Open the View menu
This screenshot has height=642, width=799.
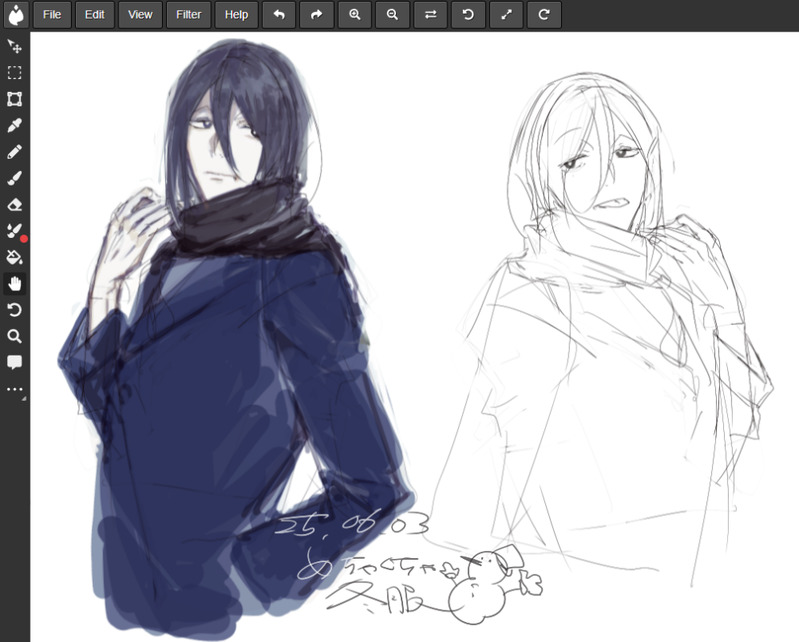click(140, 15)
